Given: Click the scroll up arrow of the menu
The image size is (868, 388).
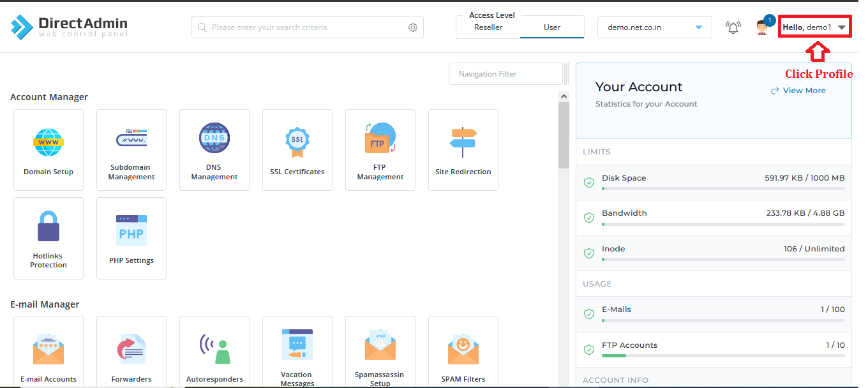Looking at the screenshot, I should [564, 96].
